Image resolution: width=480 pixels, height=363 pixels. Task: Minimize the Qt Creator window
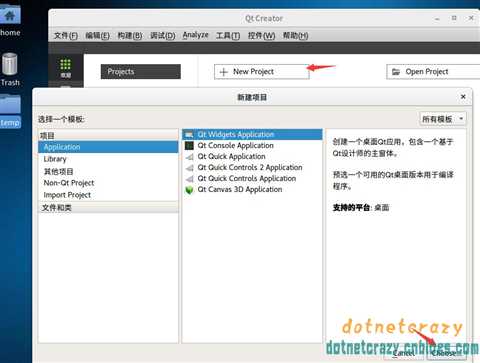437,19
